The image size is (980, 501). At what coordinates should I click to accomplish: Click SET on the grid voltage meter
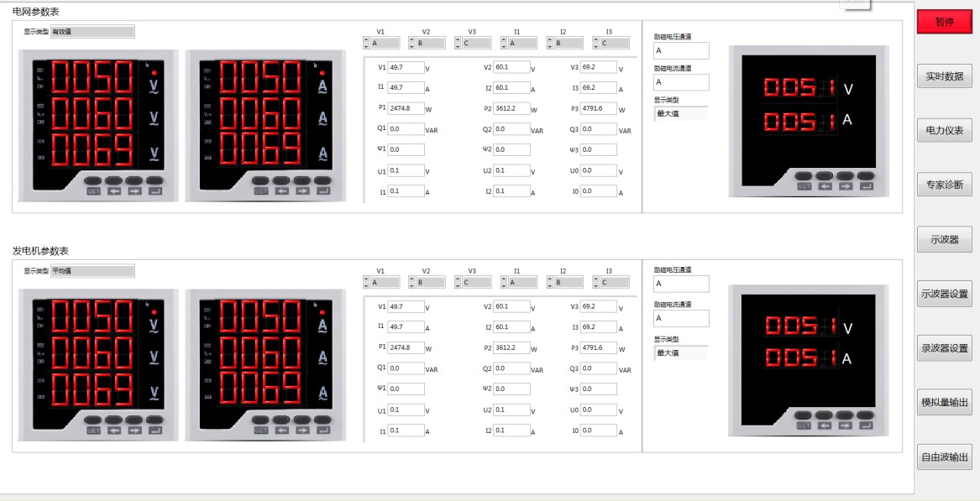click(x=94, y=191)
